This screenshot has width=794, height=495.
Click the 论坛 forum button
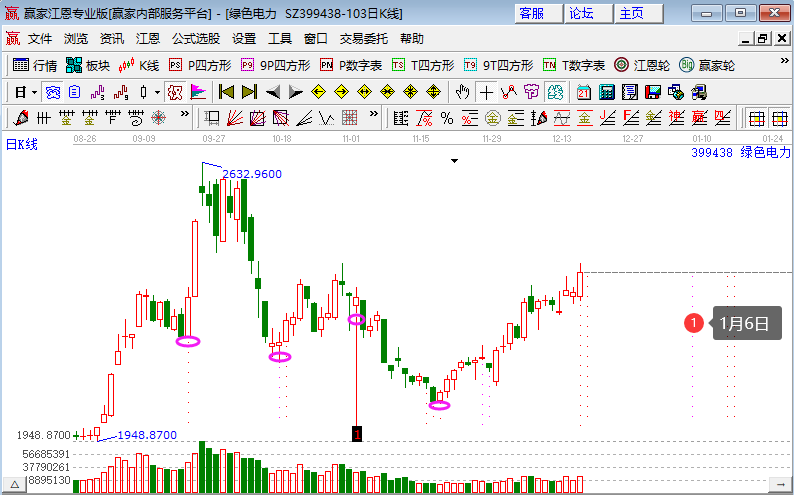click(581, 13)
